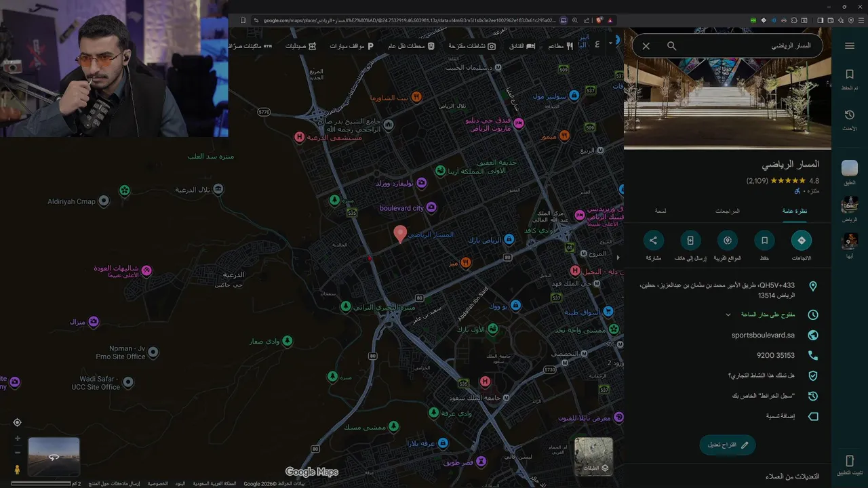Click the Terms (البنود) footer link

tap(180, 483)
